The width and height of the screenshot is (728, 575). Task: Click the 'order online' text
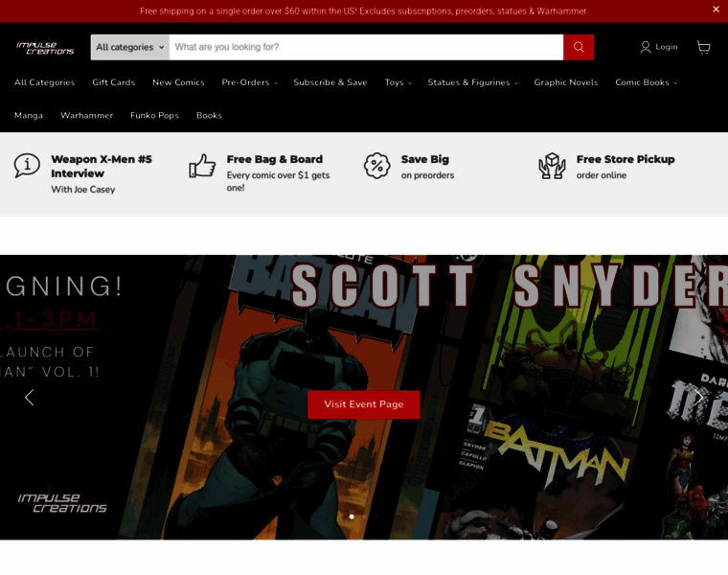[x=602, y=175]
